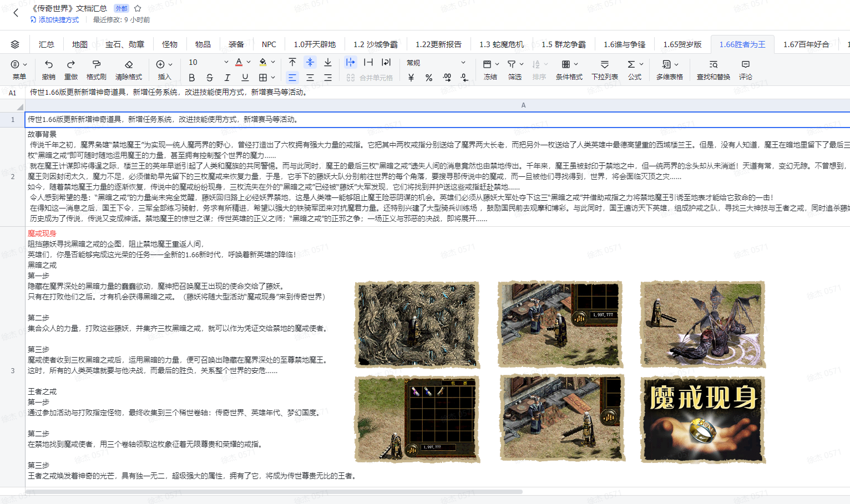
Task: Click the 外部 tag badge
Action: [x=121, y=8]
